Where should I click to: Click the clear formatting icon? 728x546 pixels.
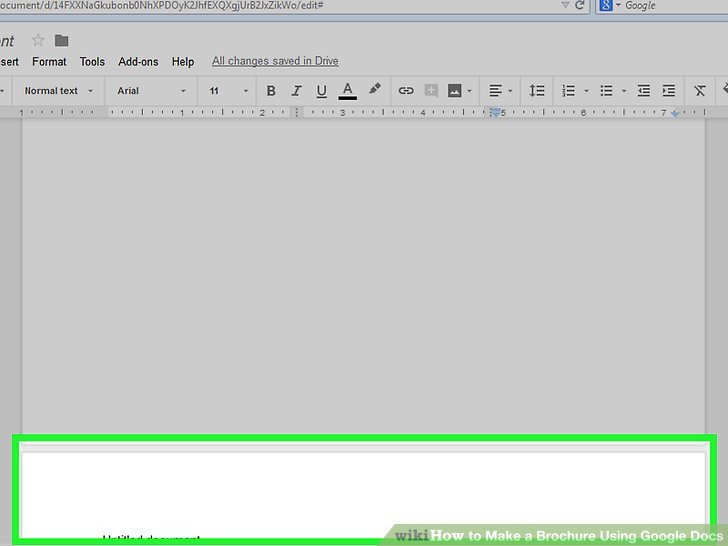point(700,91)
